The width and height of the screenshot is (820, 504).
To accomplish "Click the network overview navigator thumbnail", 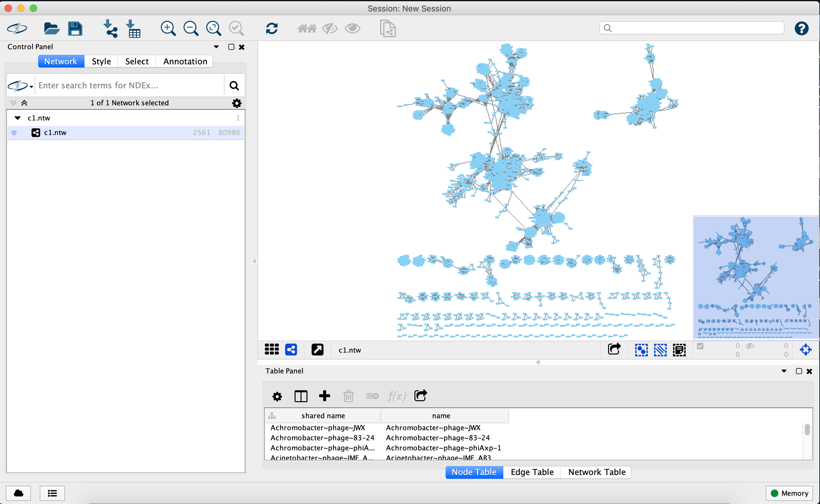I will click(756, 277).
